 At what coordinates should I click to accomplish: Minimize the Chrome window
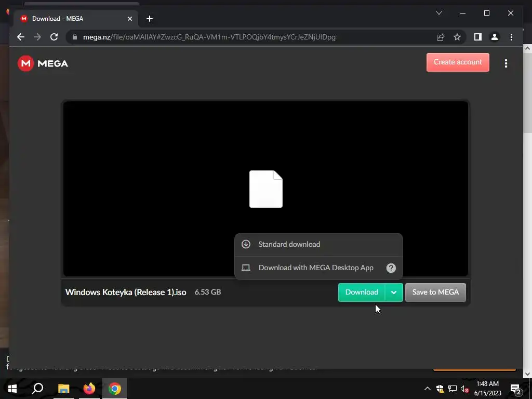click(x=463, y=13)
